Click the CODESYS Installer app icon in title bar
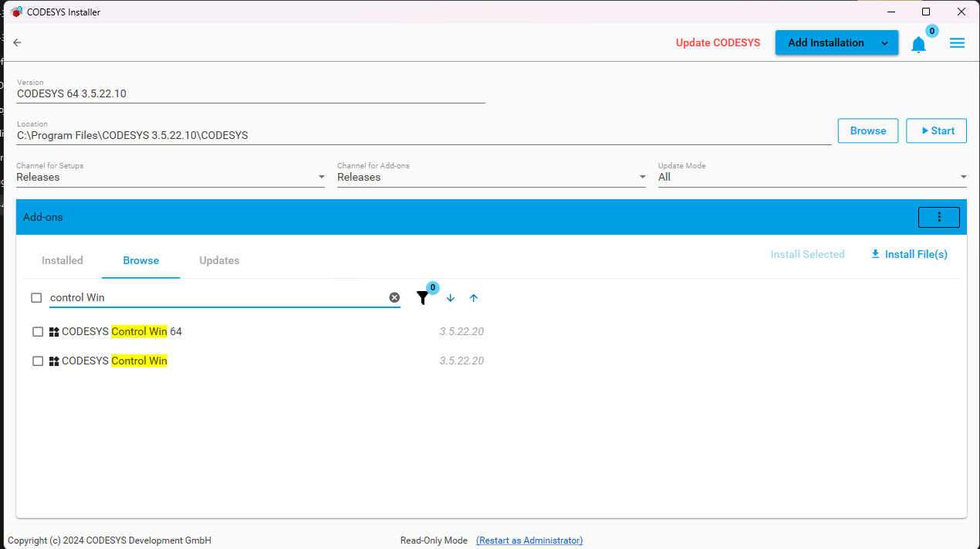Viewport: 980px width, 549px height. click(17, 12)
